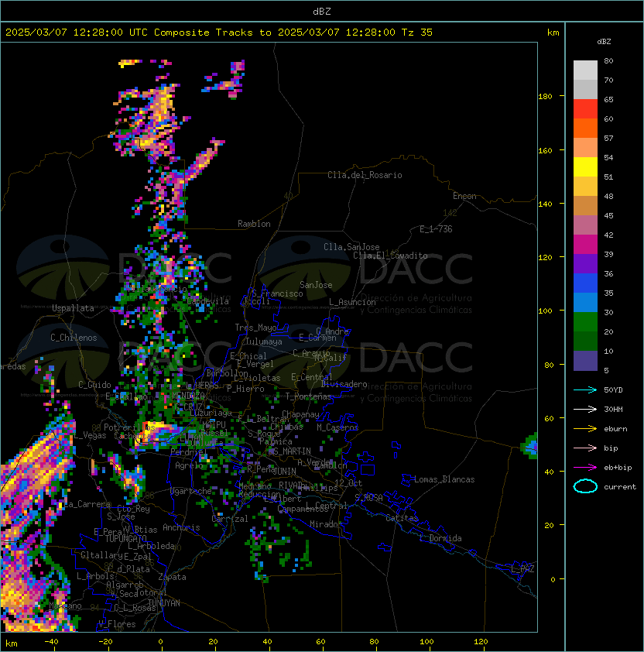This screenshot has height=652, width=644.
Task: Click the 'Clla.del_Rosario' map label
Action: pyautogui.click(x=365, y=175)
